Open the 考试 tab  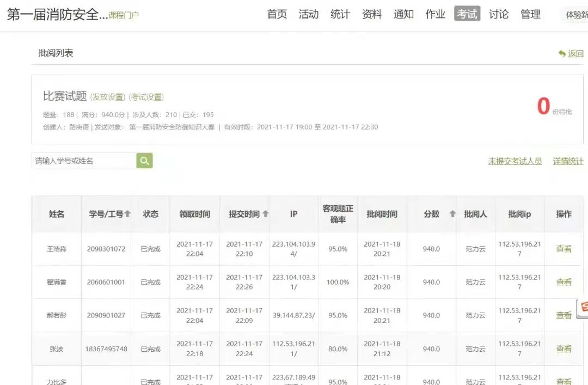click(x=467, y=14)
